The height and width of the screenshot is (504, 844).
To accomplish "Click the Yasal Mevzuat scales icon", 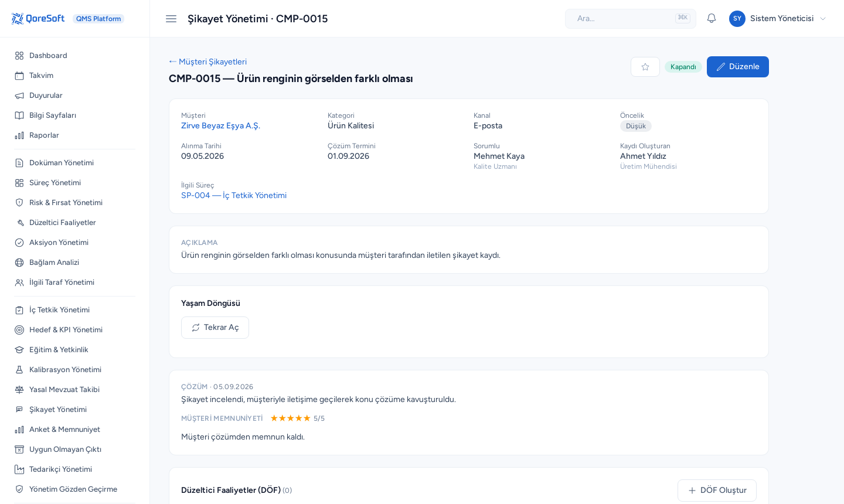I will pos(19,390).
